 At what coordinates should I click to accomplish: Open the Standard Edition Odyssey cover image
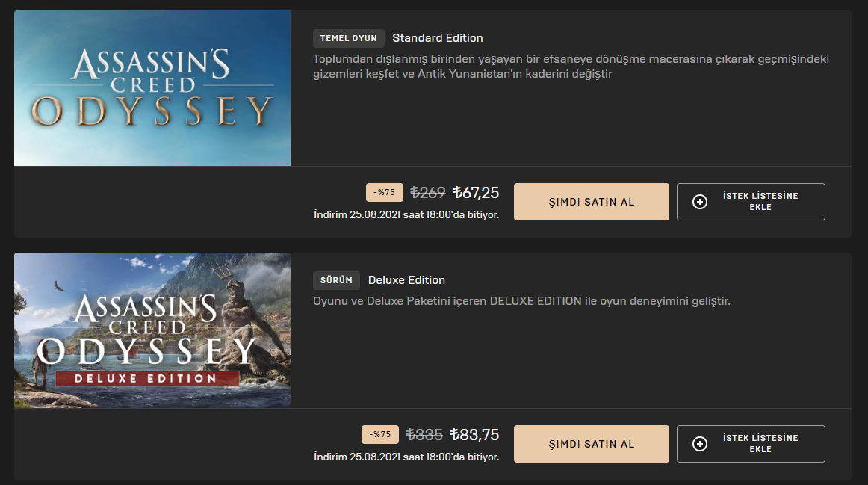(x=152, y=88)
